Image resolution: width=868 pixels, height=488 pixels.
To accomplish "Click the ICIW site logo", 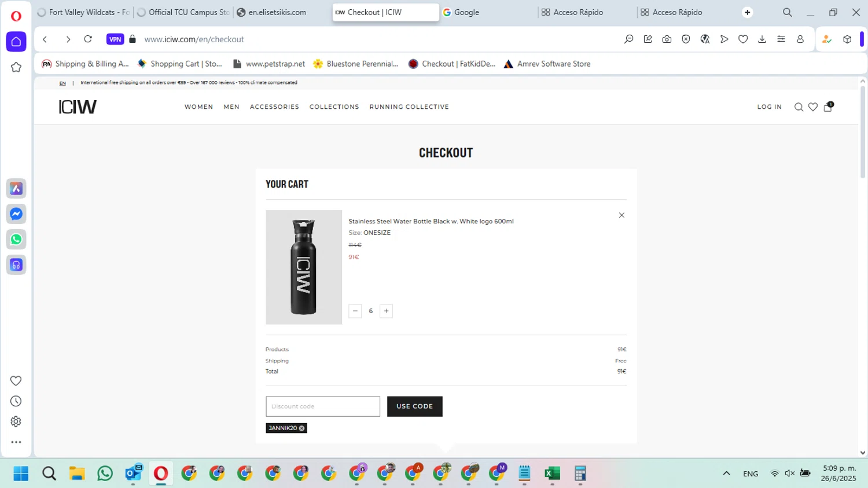I will 78,107.
